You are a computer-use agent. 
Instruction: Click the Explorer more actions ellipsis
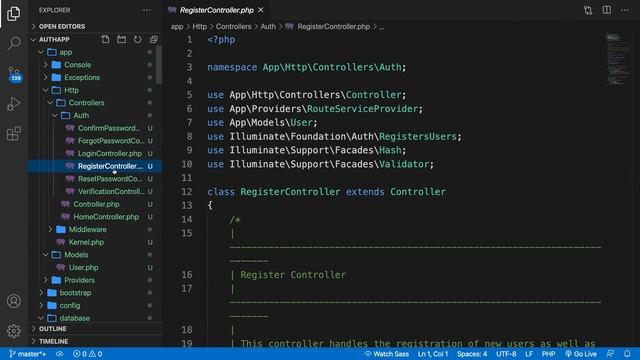147,10
